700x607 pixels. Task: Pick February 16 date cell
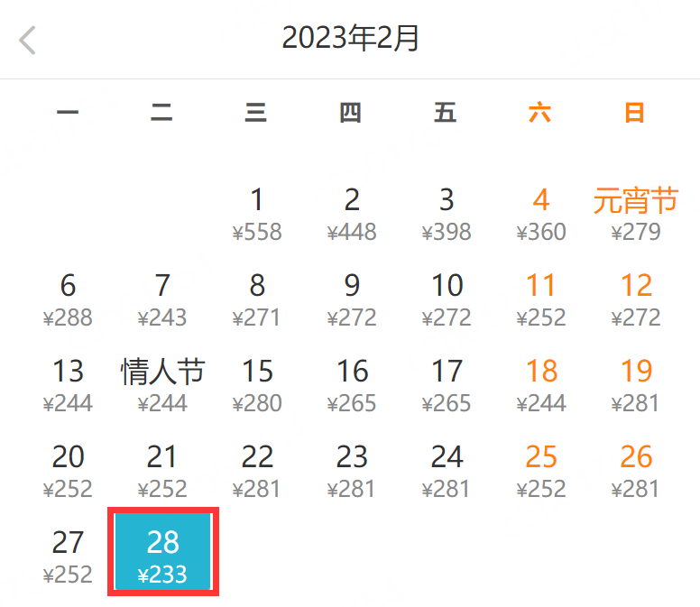click(x=352, y=386)
